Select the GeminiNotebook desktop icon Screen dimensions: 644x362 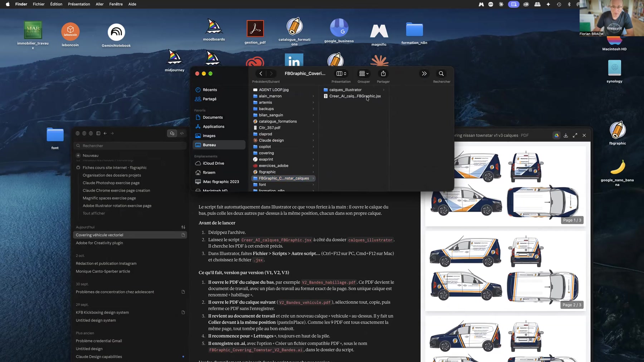point(116,33)
